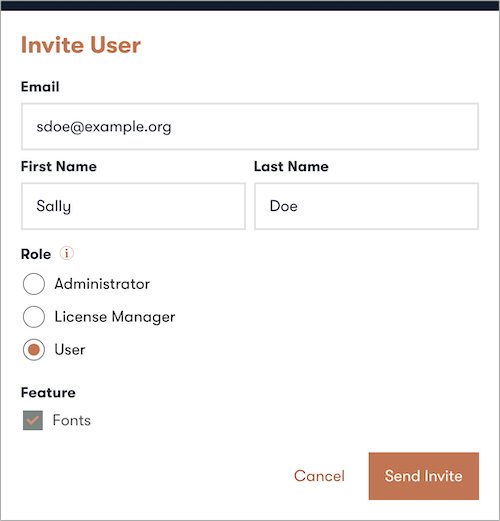Focus the Email input field

point(250,126)
